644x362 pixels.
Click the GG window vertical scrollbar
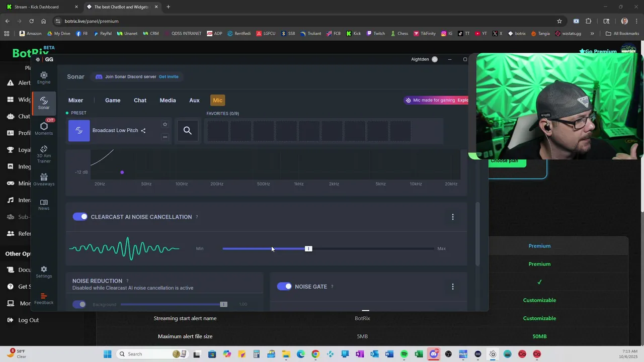click(477, 234)
